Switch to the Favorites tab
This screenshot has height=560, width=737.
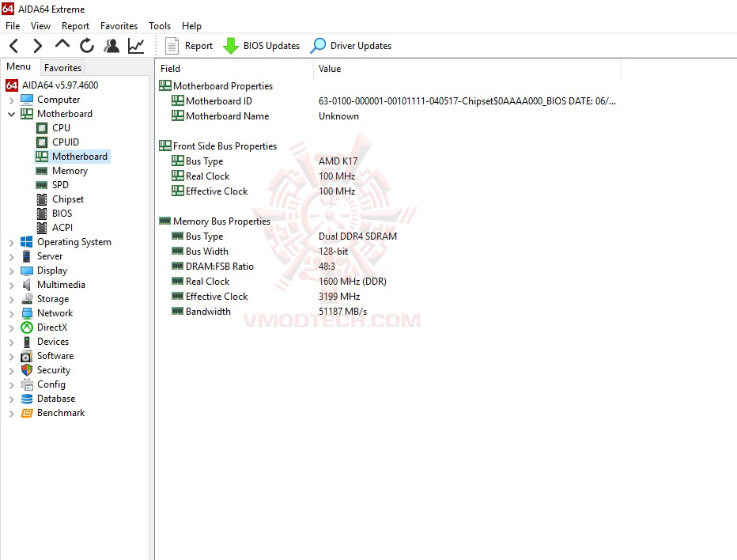62,67
